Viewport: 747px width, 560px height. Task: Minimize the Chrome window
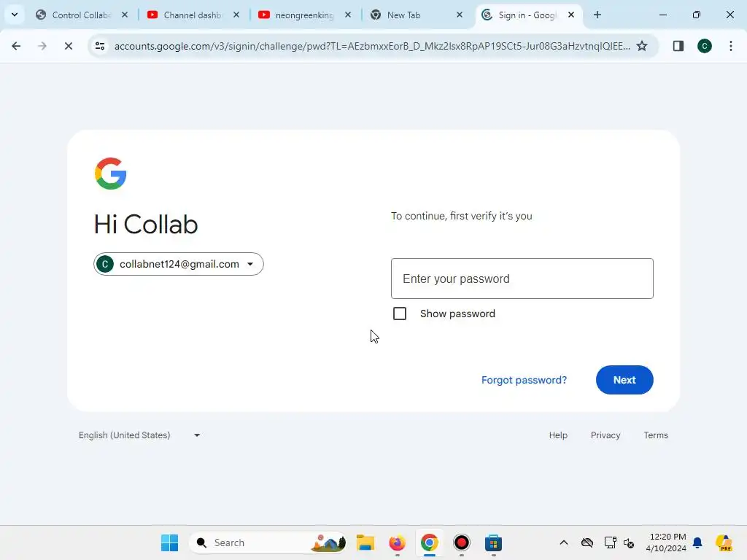tap(662, 15)
